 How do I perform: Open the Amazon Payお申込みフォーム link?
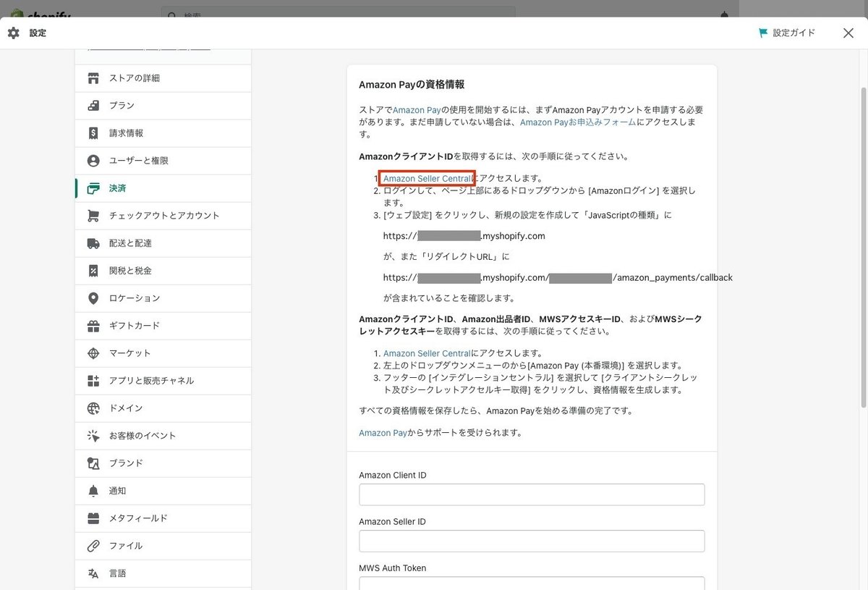578,122
